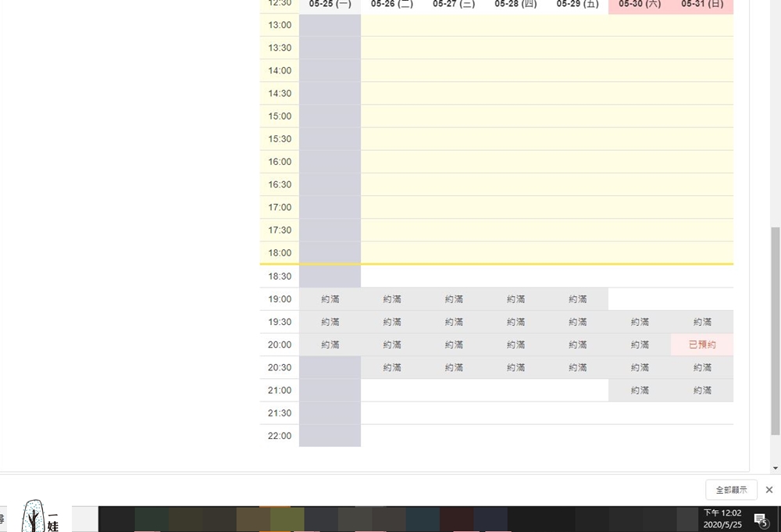Click 約滿 for 05-28 at 20:30
Screen dimensions: 781x532
[515, 368]
